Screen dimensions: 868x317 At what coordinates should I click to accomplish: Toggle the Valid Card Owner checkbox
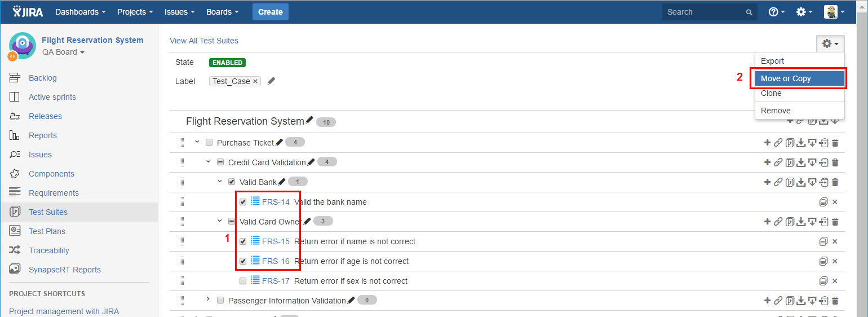232,222
